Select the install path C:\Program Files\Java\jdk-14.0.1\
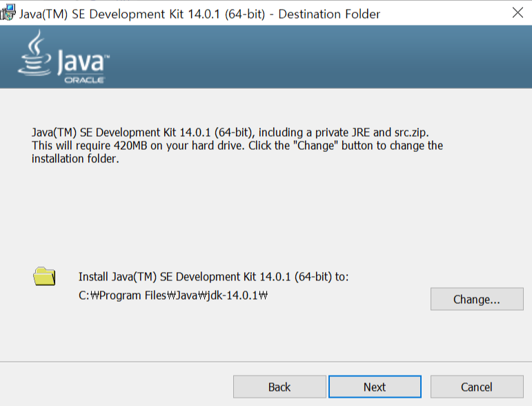Screen dimensions: 532x406 (173, 296)
